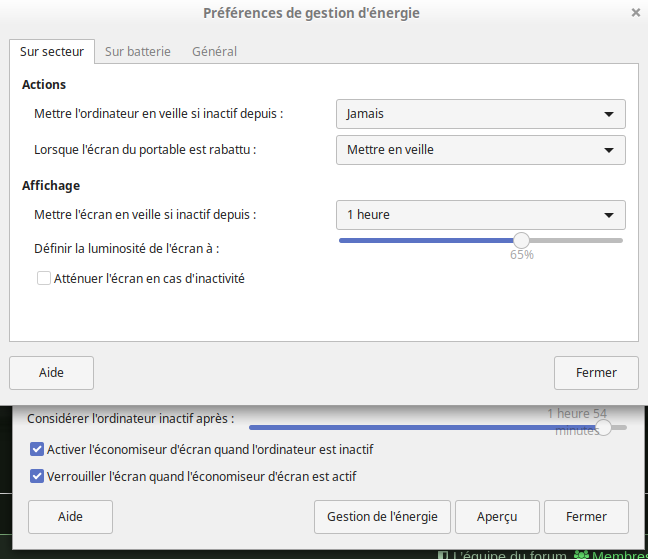Click the inactivity delay slider handle
This screenshot has width=648, height=559.
click(x=603, y=427)
